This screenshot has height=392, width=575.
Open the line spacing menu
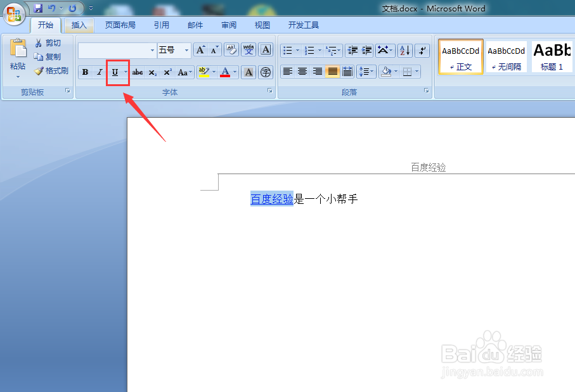click(x=366, y=72)
